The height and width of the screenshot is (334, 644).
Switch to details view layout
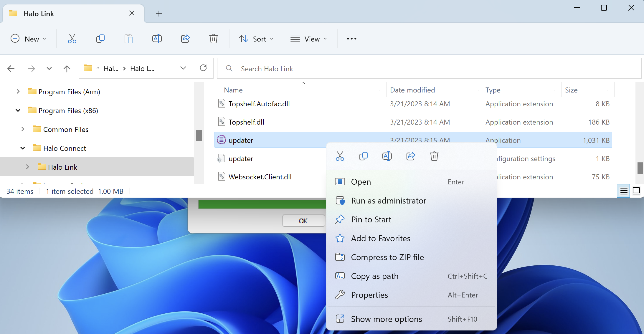623,191
